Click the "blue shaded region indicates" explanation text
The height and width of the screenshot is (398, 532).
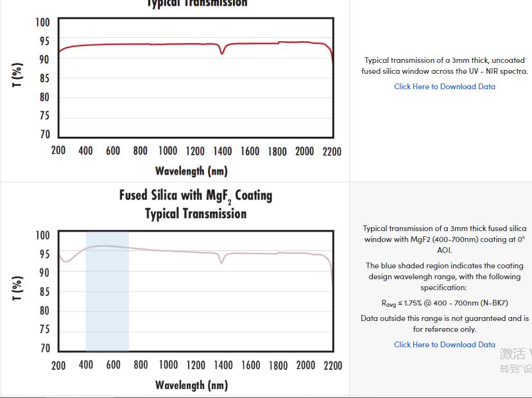tap(444, 277)
